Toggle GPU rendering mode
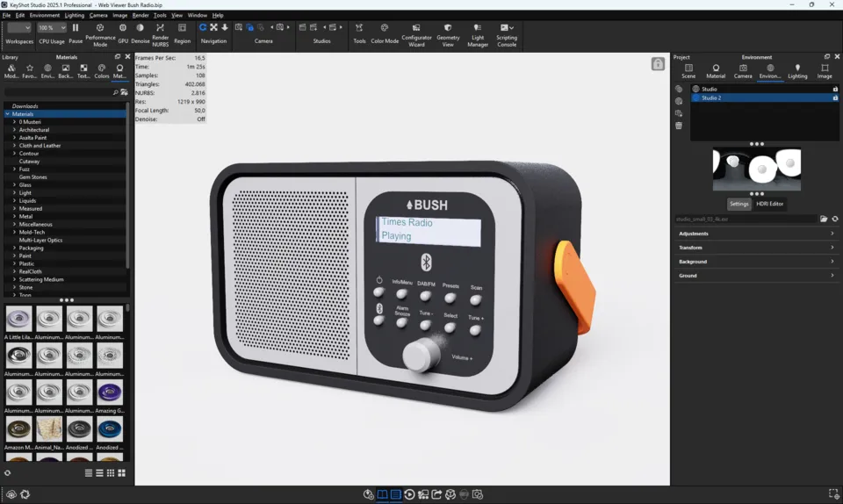843x504 pixels. pyautogui.click(x=123, y=32)
